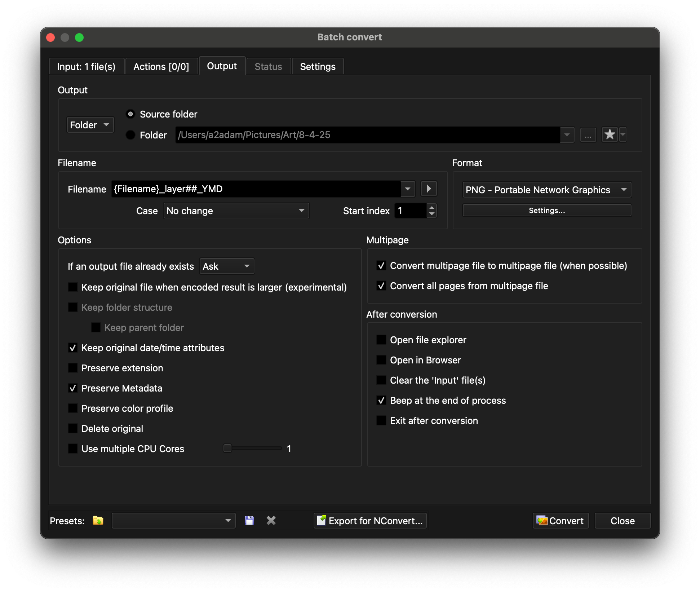Enable Clear the 'Input' file(s)
700x592 pixels.
tap(381, 380)
